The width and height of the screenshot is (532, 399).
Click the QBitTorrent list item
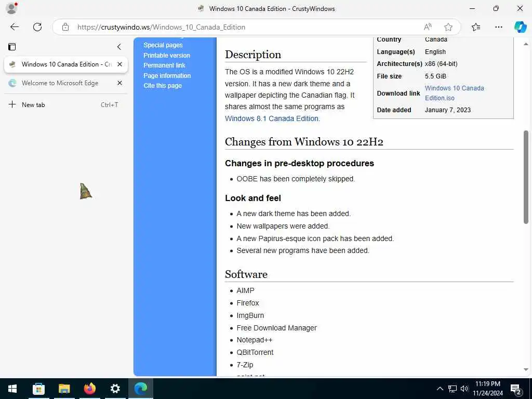pos(255,353)
